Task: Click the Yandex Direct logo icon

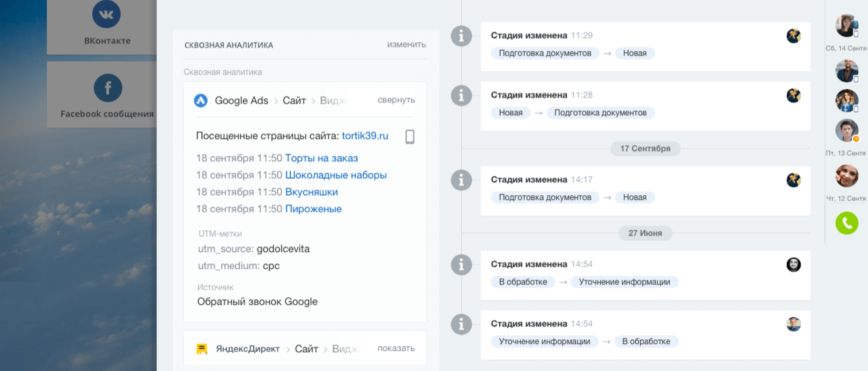Action: (x=202, y=349)
